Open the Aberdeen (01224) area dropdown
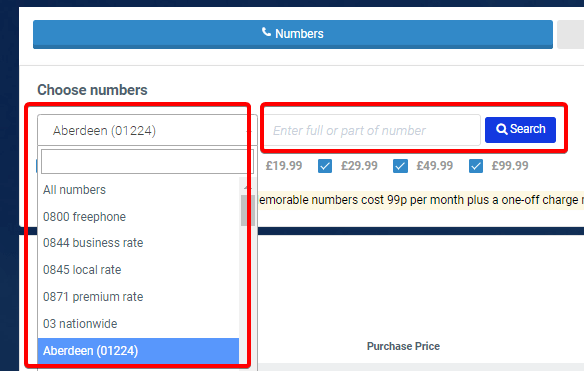Screen dimensions: 584x371 (x=147, y=130)
